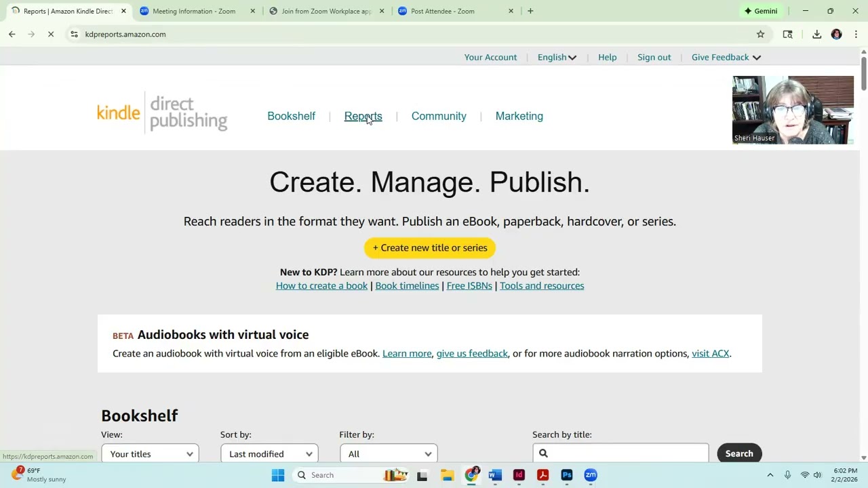Screen dimensions: 868x488
Task: Open the Community navigation item
Action: click(439, 116)
